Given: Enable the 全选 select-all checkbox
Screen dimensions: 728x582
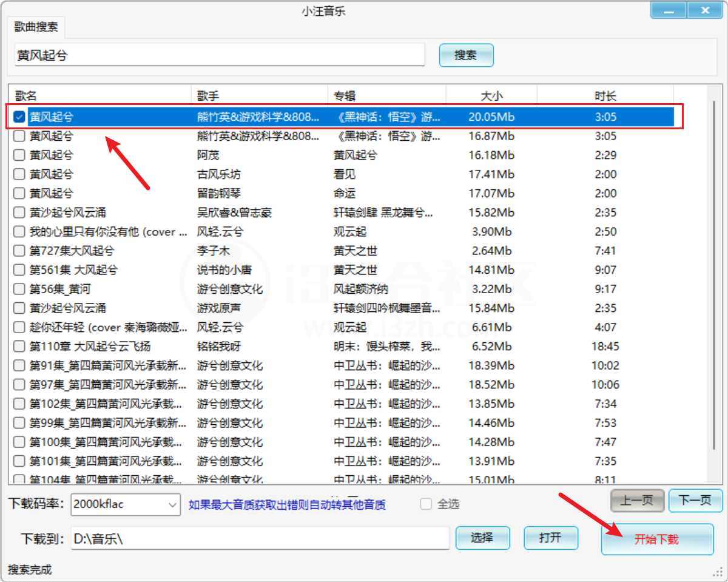Looking at the screenshot, I should point(426,504).
